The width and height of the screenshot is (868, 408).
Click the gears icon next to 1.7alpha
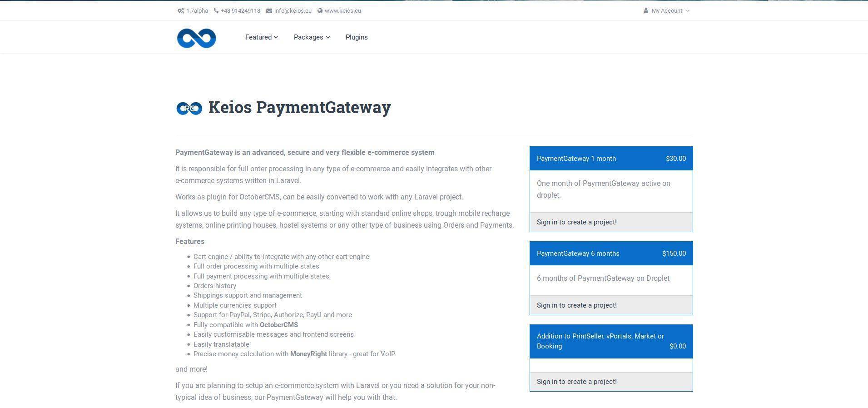[x=180, y=11]
